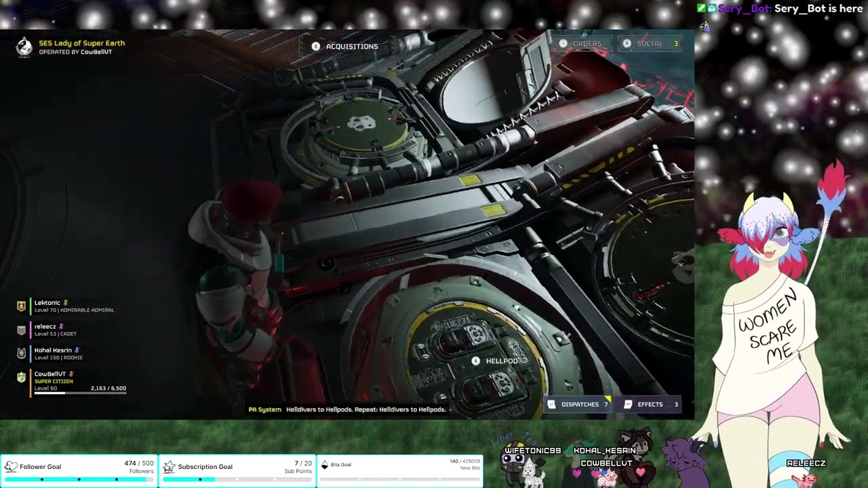Click the mic icon beside Lektonic
This screenshot has width=868, height=488.
click(x=66, y=302)
